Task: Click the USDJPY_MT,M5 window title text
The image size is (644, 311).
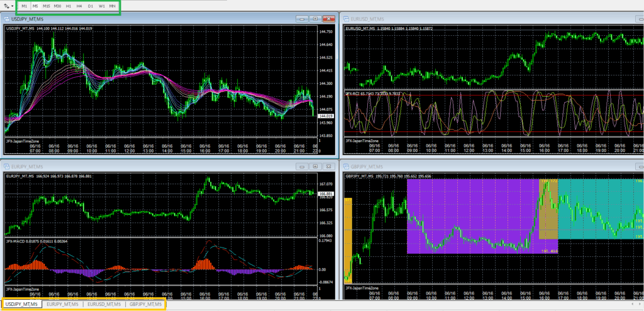Action: [x=26, y=19]
